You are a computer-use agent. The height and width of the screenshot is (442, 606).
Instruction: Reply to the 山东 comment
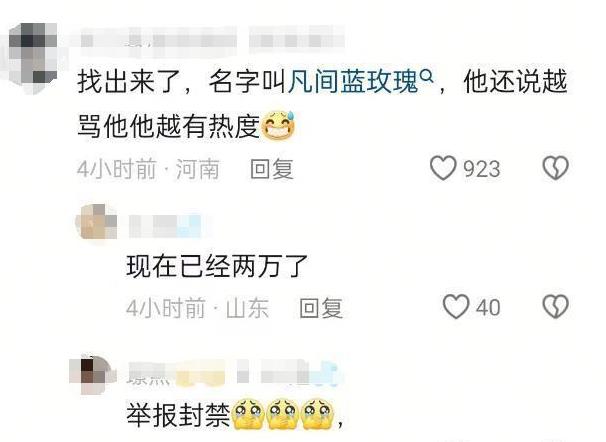tap(321, 308)
